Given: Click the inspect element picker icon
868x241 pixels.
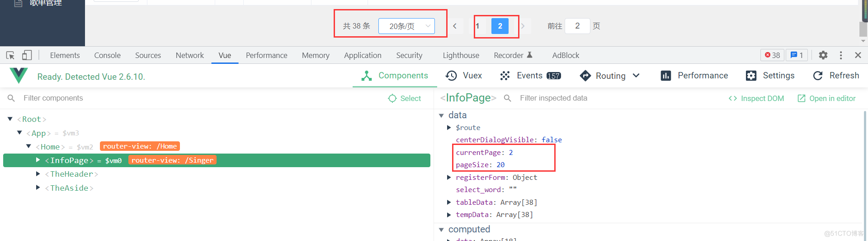Looking at the screenshot, I should (10, 55).
